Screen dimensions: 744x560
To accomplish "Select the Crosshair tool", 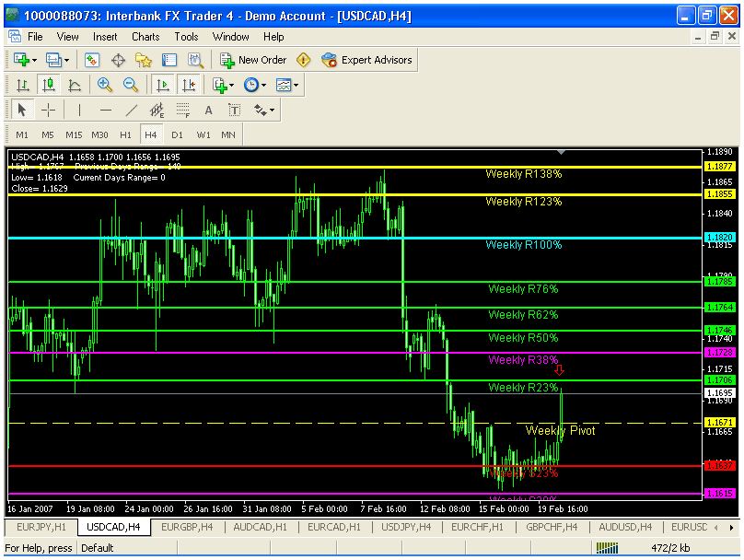I will 48,110.
